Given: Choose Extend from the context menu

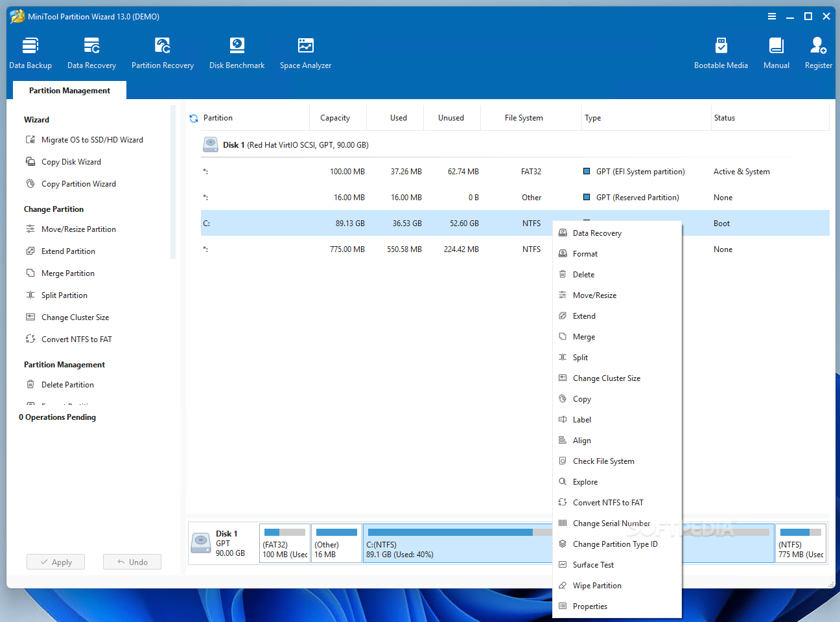Looking at the screenshot, I should (617, 316).
